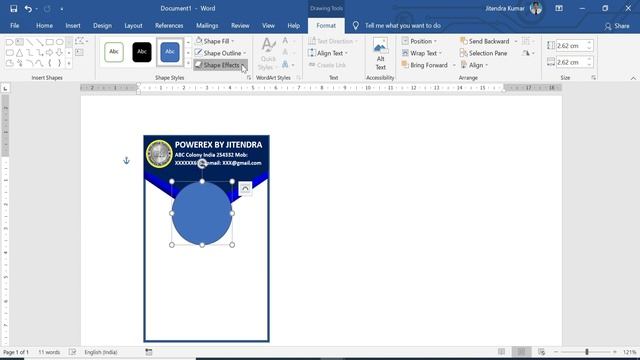Viewport: 640px width, 360px height.
Task: Click the tab selector at ruler corner
Action: click(x=5, y=88)
